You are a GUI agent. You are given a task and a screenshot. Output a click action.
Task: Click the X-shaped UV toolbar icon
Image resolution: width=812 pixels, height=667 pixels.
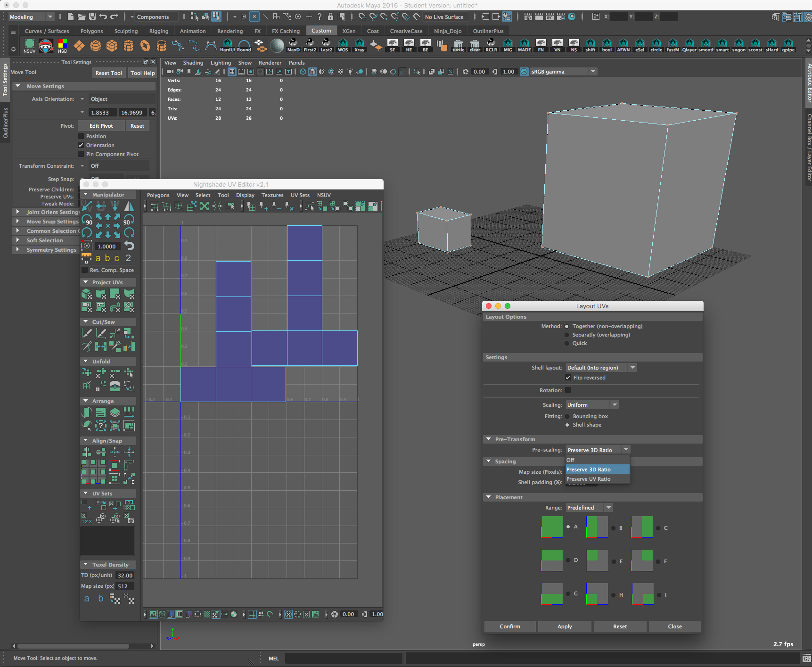click(x=204, y=206)
